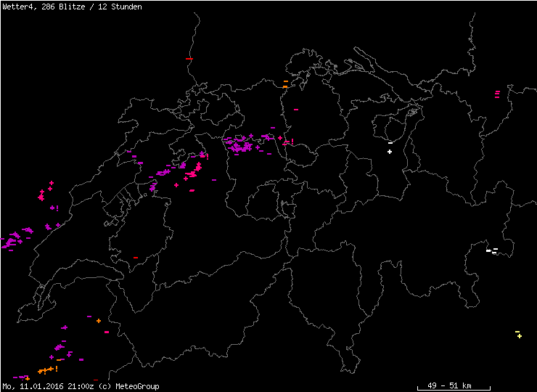Select the orange exclamation mark marker
Screen dimensions: 537x392
(x=57, y=369)
